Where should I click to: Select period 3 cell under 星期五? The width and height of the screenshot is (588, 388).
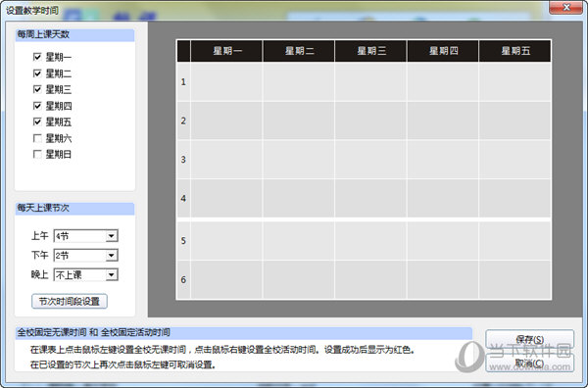(514, 160)
